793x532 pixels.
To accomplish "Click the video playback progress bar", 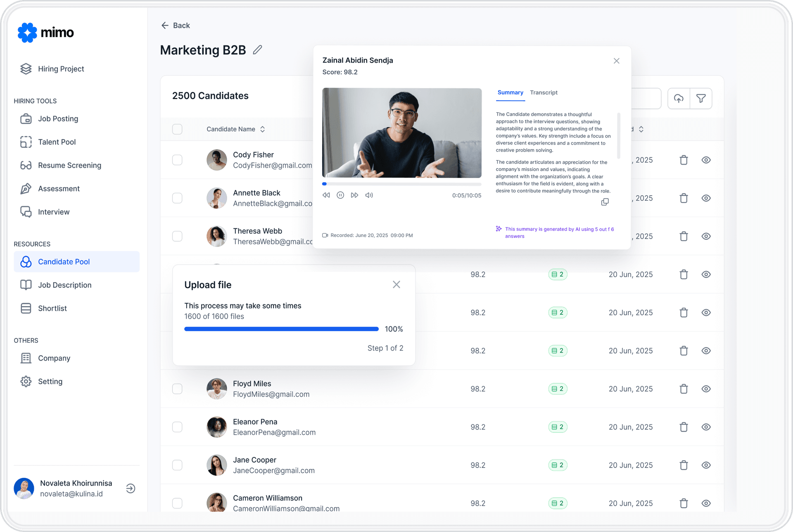I will point(402,184).
